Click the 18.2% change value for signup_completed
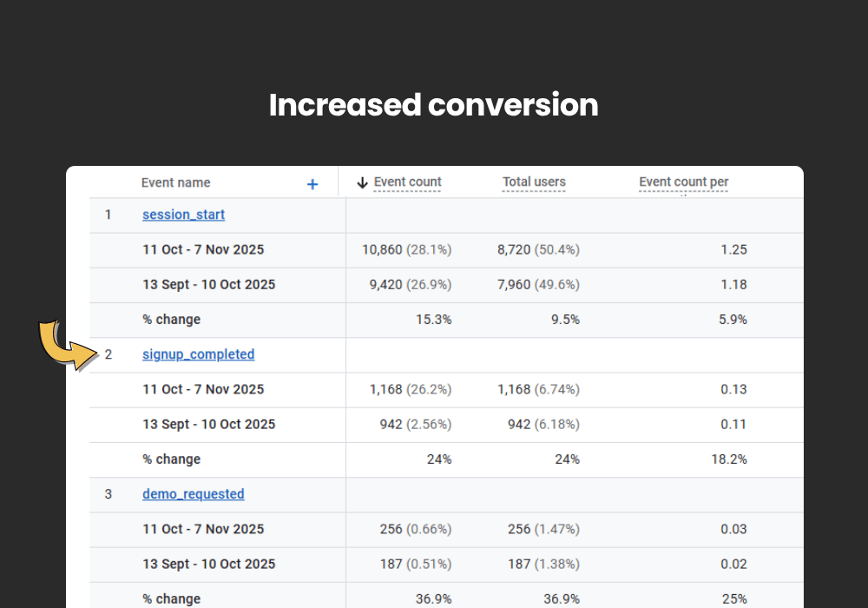The image size is (868, 608). (x=728, y=459)
